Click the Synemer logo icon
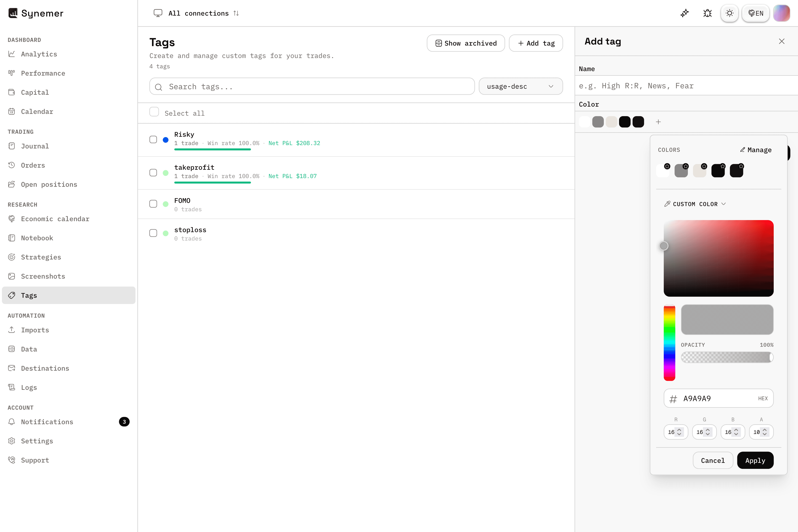Viewport: 798px width, 532px height. [x=13, y=13]
